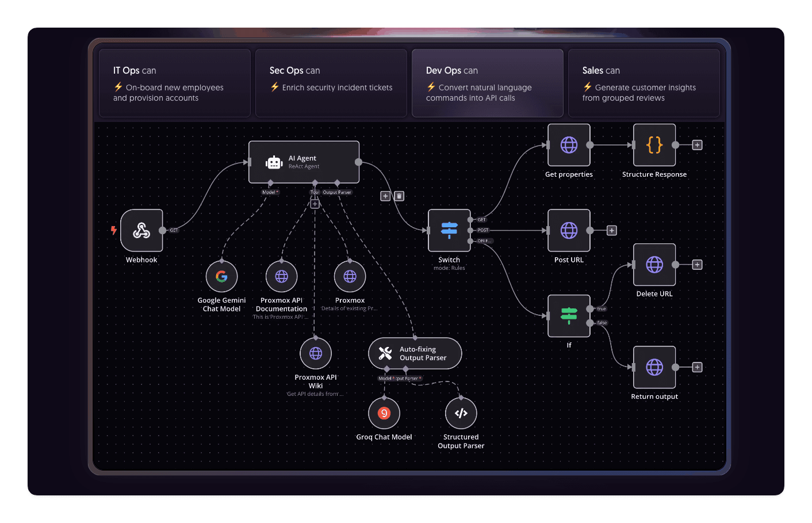Select the Proxmox API Documentation tool node
The height and width of the screenshot is (523, 812).
281,276
